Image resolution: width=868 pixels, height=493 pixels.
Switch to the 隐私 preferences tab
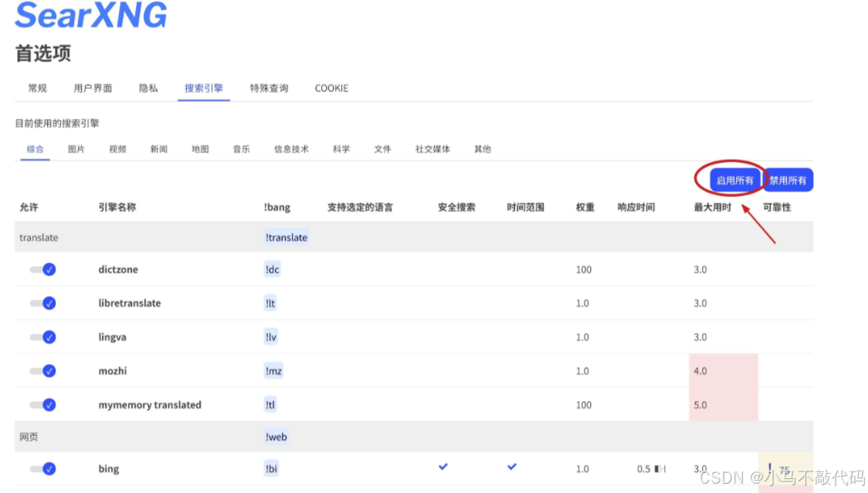(147, 88)
